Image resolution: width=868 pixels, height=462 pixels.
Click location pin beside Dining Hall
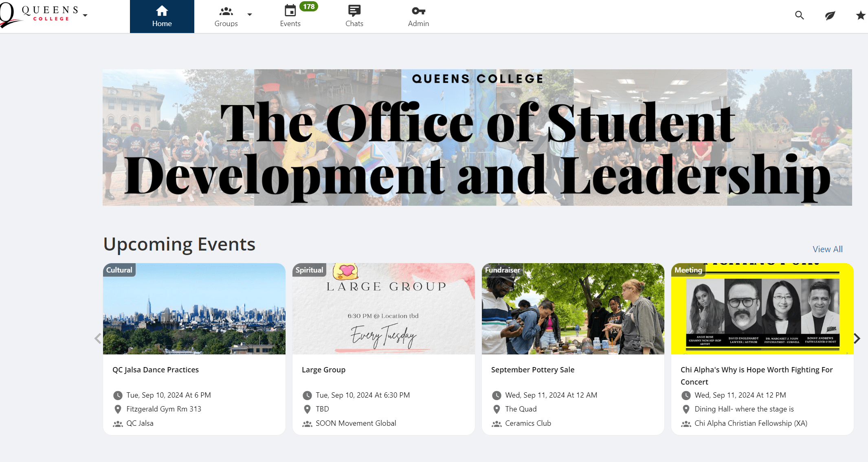click(x=686, y=409)
